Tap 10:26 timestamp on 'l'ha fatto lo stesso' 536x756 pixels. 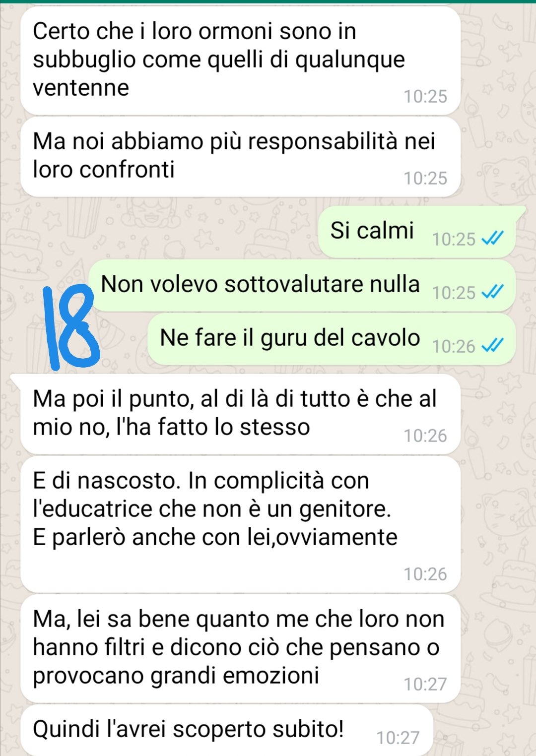pos(425,436)
